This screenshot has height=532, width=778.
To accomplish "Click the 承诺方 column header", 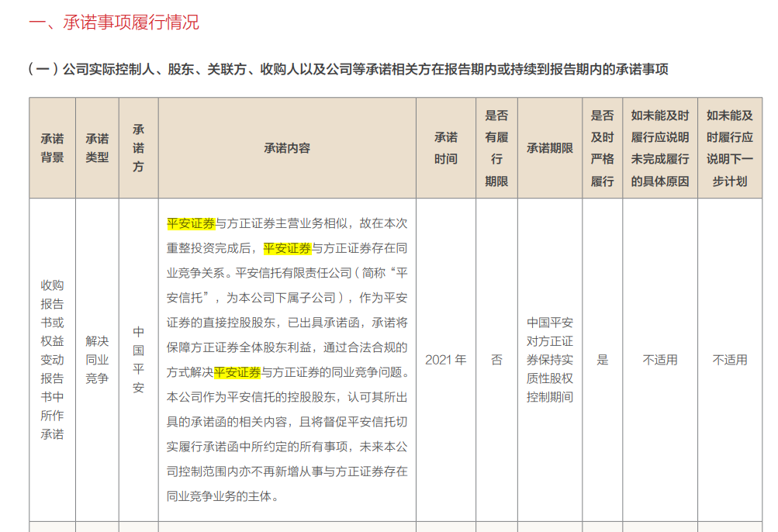I will tap(138, 148).
